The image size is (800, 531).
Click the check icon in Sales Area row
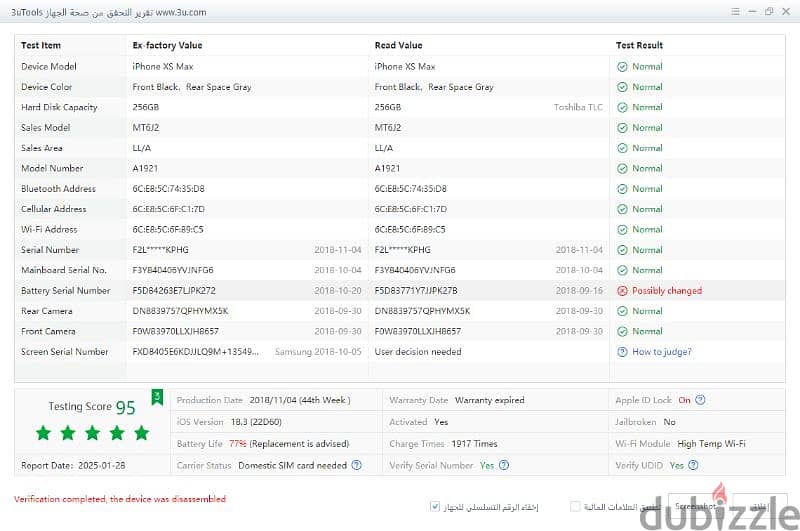pyautogui.click(x=622, y=148)
